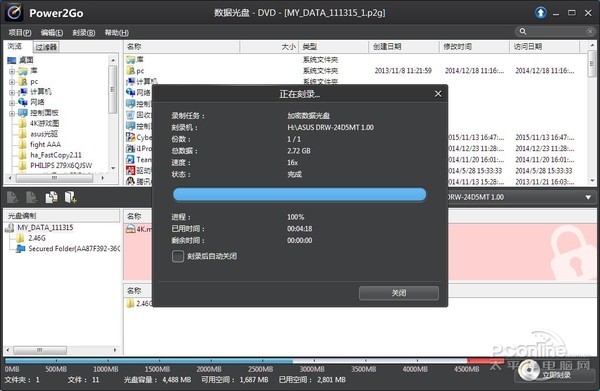Click the 4K file icon in compilation list
This screenshot has width=600, height=391.
[x=131, y=229]
